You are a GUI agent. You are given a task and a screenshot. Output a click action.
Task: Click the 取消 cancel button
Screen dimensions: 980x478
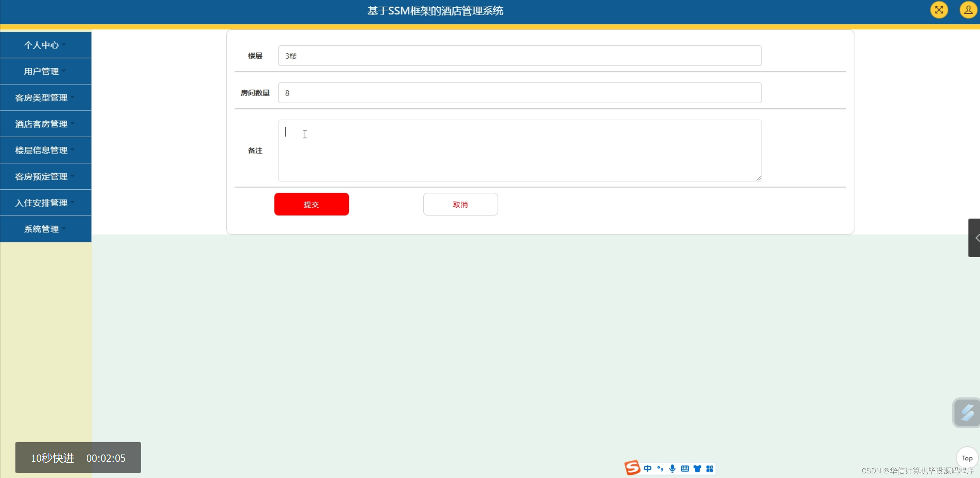(460, 204)
